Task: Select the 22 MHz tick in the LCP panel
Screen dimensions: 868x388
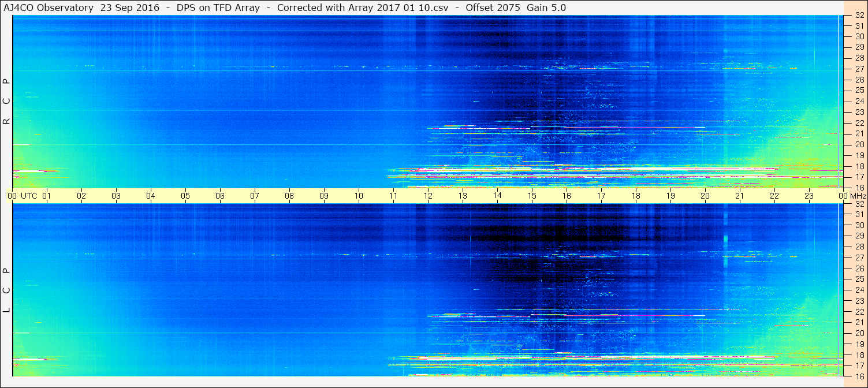Action: point(859,312)
